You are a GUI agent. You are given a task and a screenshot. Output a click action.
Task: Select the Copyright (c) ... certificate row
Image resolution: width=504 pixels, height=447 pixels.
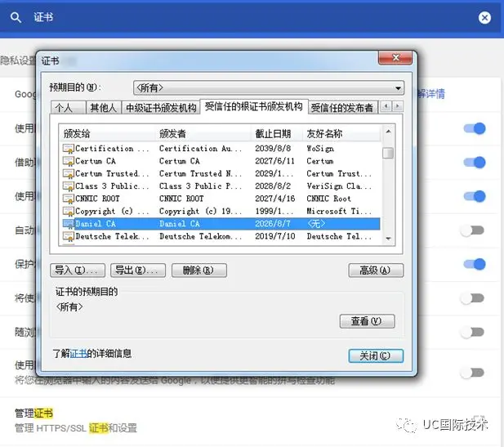pyautogui.click(x=221, y=212)
